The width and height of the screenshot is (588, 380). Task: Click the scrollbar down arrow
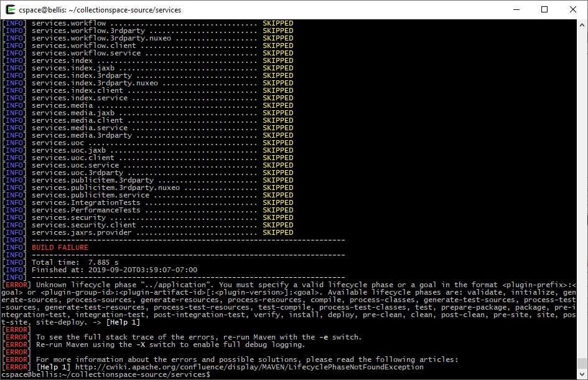tap(582, 374)
